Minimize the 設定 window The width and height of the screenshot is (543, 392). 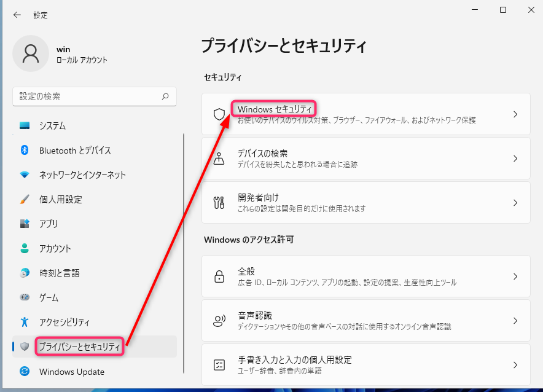(475, 10)
